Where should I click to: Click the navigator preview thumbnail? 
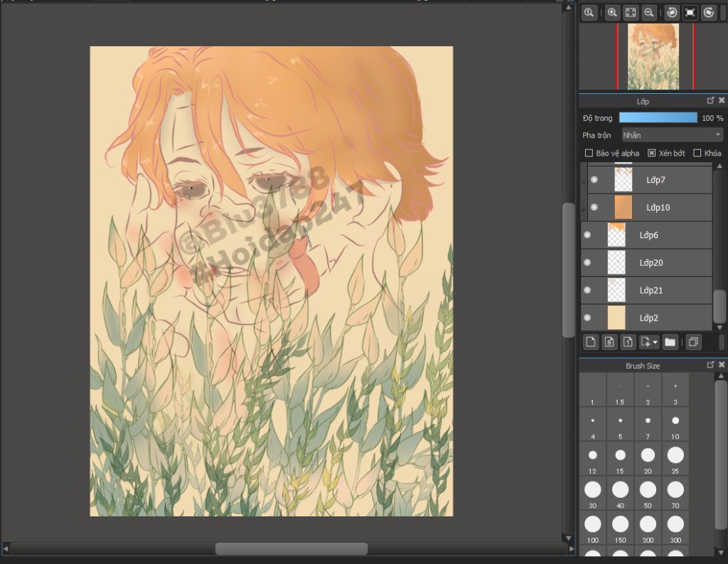pos(653,56)
